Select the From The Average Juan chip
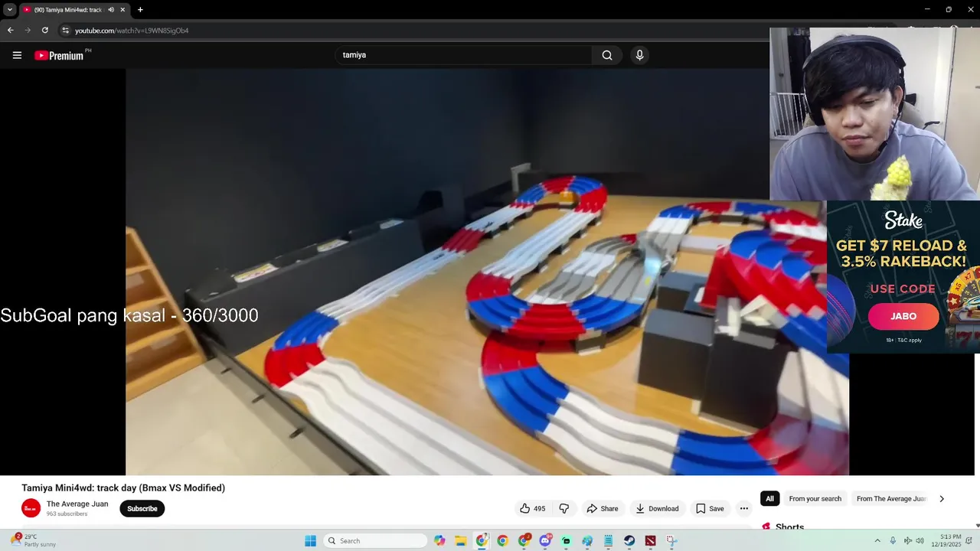 [891, 498]
